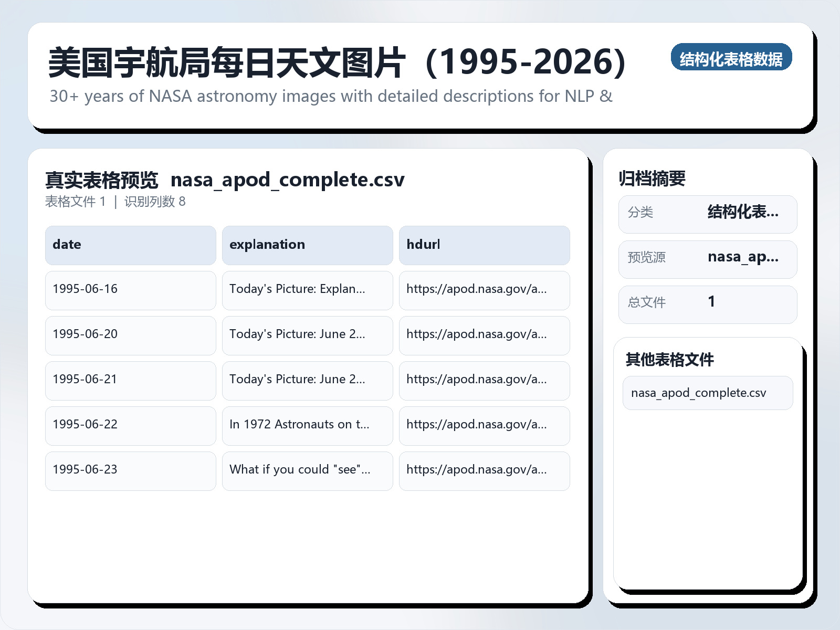The image size is (840, 630).
Task: Expand the truncated 分类 value text
Action: coord(743,213)
